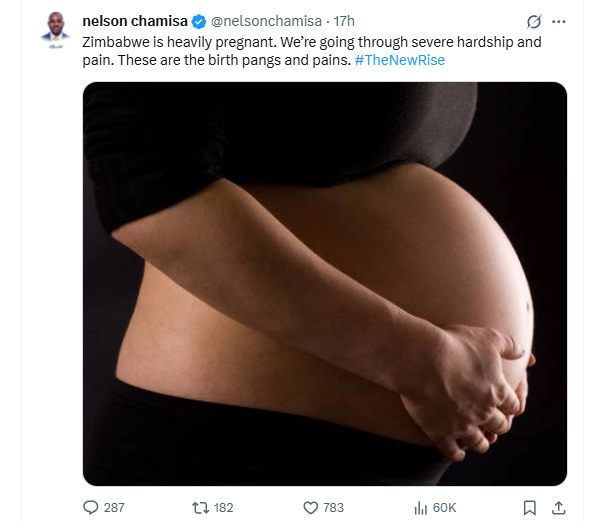Bookmark this post
Screen dimensions: 608x521
(530, 508)
